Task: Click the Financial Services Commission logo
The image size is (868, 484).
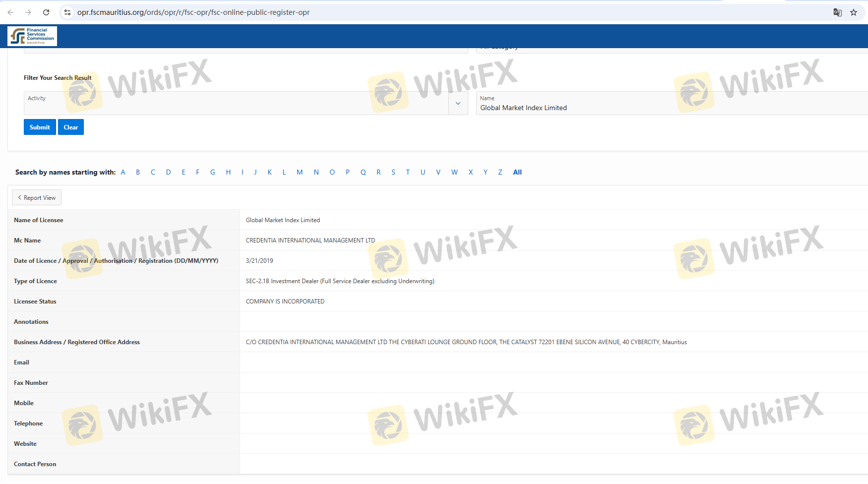Action: [x=32, y=36]
